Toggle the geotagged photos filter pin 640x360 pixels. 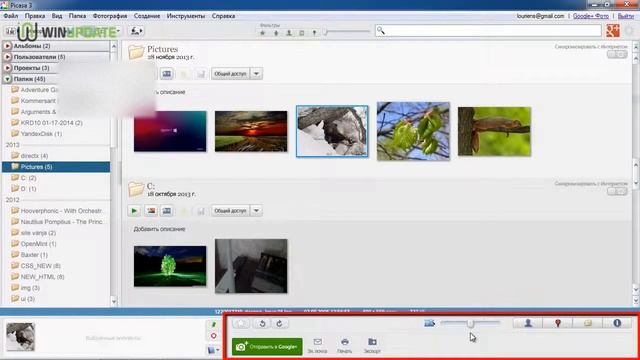[x=314, y=33]
